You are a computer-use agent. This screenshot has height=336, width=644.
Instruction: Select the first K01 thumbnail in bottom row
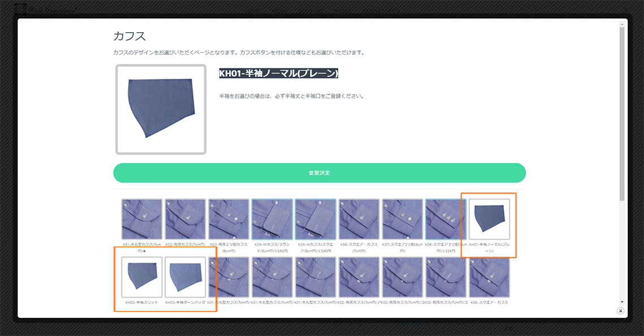229,277
